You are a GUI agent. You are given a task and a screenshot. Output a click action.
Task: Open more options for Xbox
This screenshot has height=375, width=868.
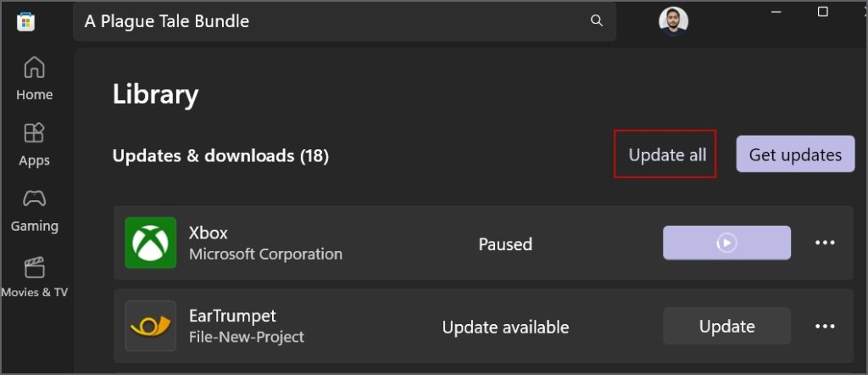pyautogui.click(x=825, y=243)
